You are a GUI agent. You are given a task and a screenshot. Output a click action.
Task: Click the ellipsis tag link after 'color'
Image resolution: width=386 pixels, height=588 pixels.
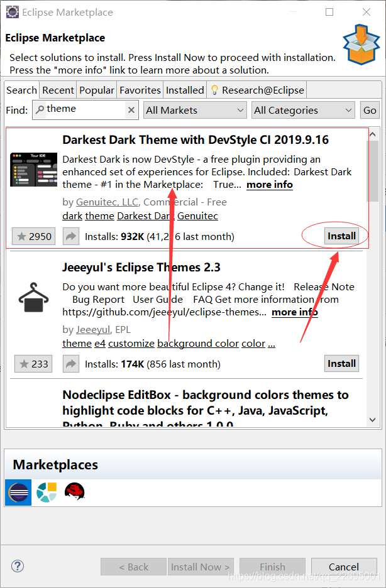[x=272, y=344]
